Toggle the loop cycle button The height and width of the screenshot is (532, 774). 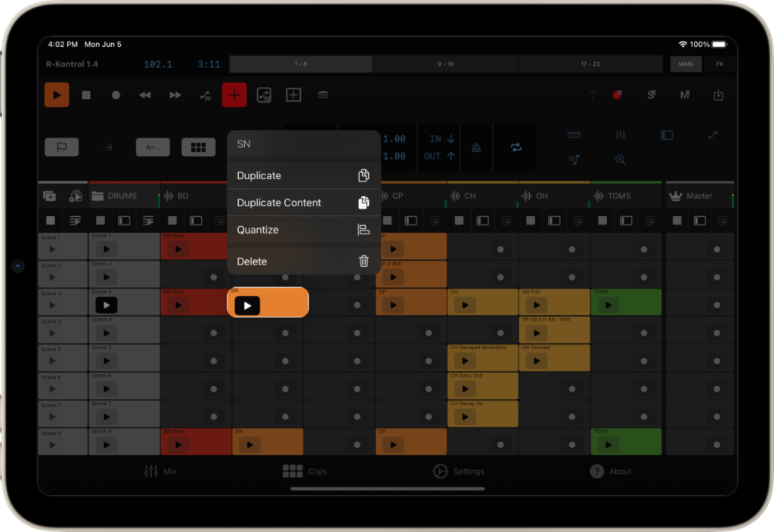coord(515,147)
